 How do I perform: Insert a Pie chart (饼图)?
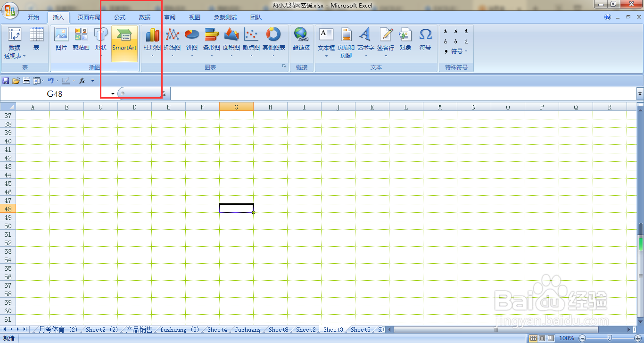192,43
